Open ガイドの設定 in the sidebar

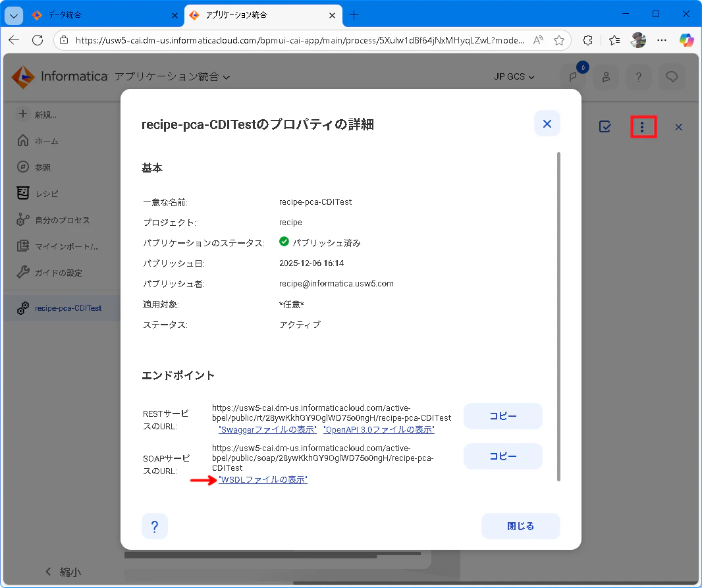coord(49,273)
